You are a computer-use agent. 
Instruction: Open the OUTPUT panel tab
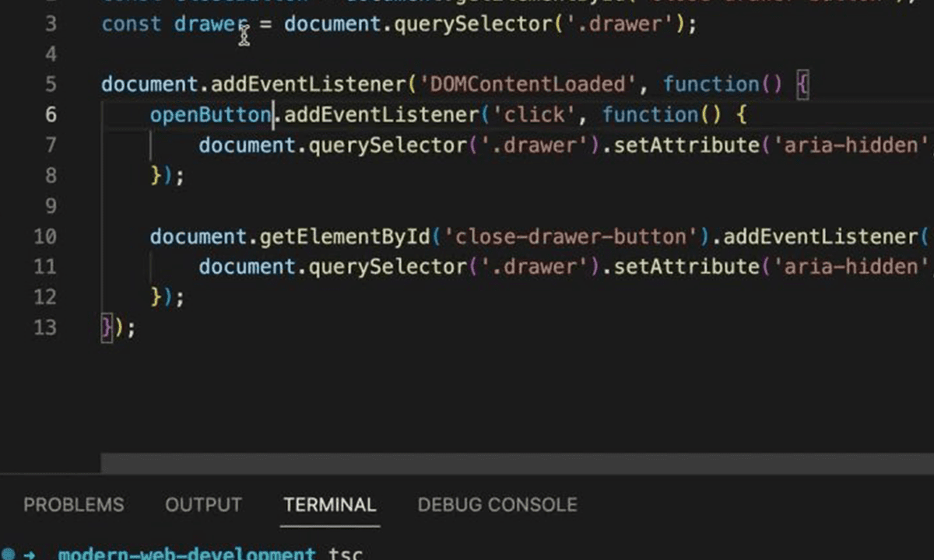point(203,505)
